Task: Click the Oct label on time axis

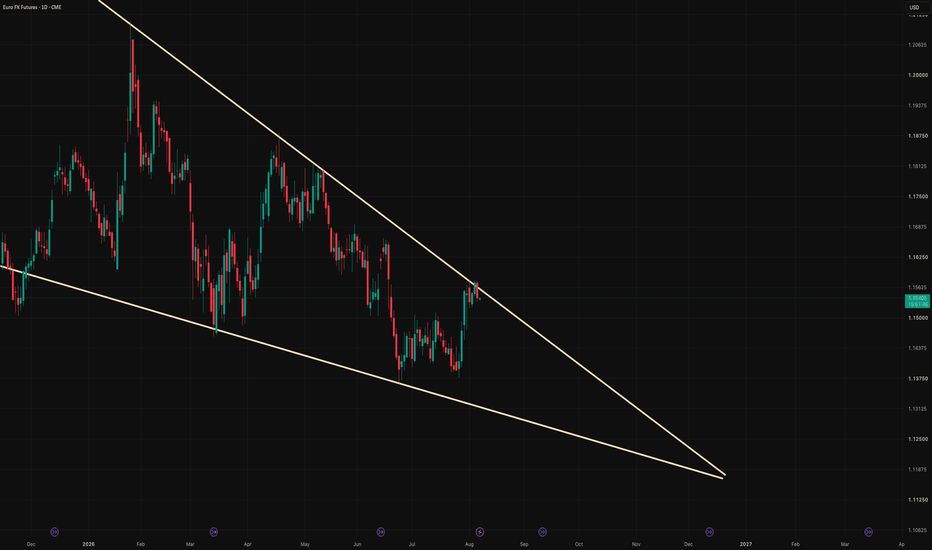Action: (x=578, y=545)
